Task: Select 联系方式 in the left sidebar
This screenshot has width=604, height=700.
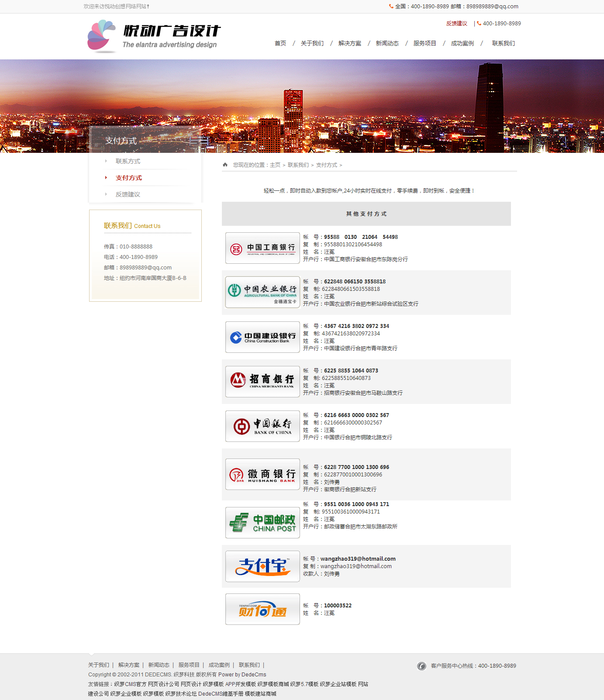Action: (x=128, y=161)
